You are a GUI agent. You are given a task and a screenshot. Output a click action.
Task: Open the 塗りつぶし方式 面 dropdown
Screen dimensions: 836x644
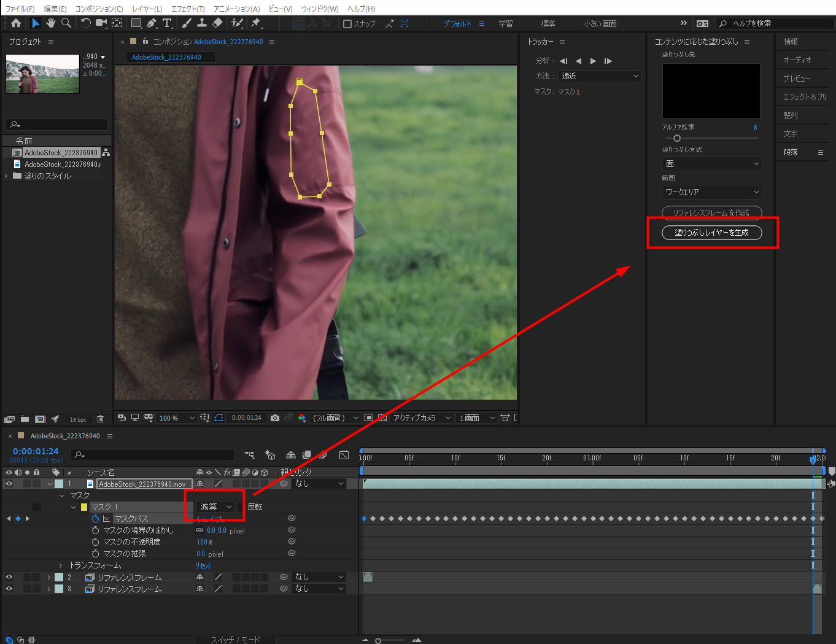coord(711,164)
